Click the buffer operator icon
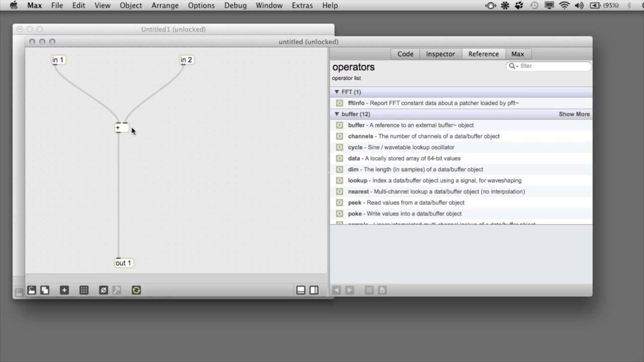 [340, 125]
